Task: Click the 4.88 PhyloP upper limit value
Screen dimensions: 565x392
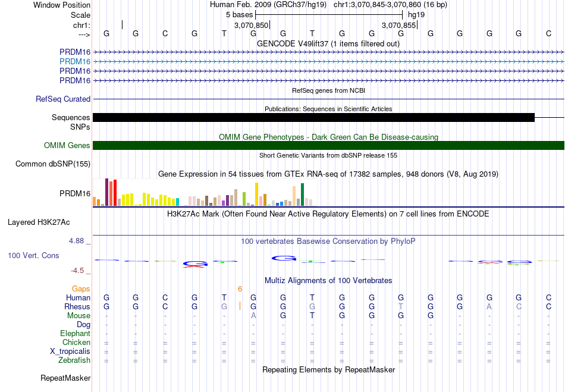Action: click(77, 241)
